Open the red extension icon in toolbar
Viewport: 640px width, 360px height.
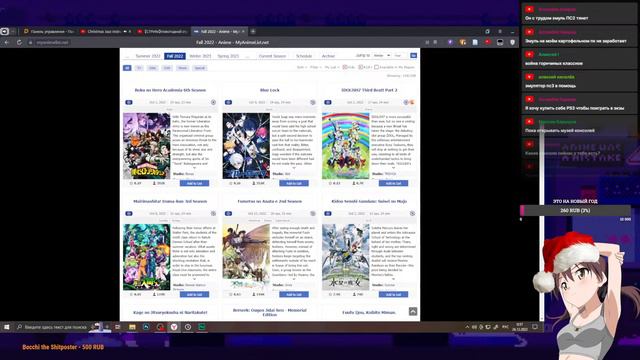[488, 42]
